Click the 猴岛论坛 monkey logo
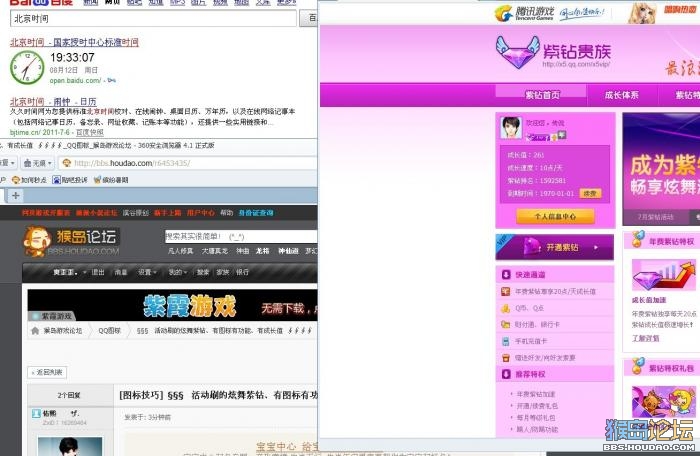This screenshot has height=456, width=700. (x=71, y=241)
